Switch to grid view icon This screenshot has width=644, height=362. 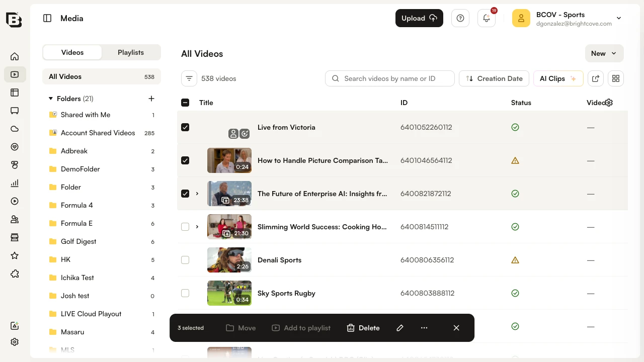pyautogui.click(x=616, y=78)
